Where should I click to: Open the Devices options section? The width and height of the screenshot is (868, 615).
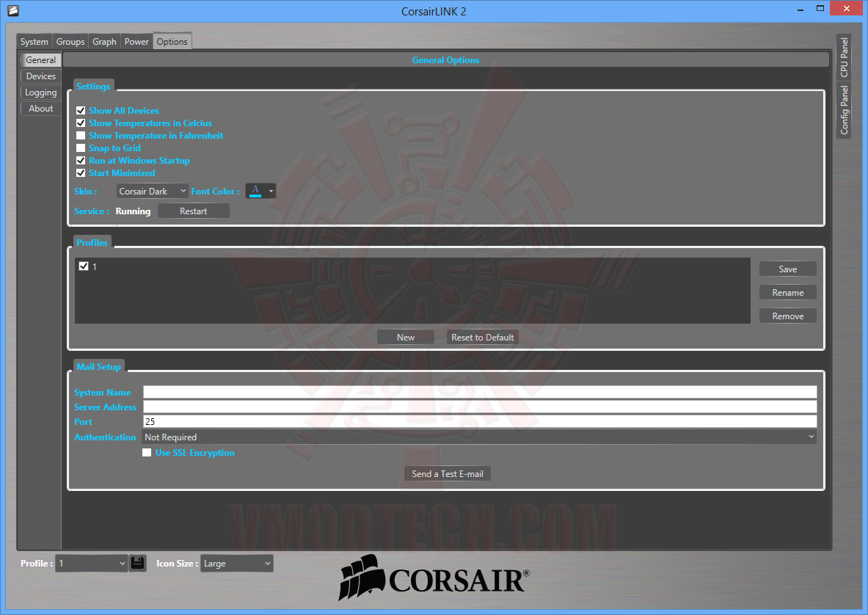[x=41, y=76]
